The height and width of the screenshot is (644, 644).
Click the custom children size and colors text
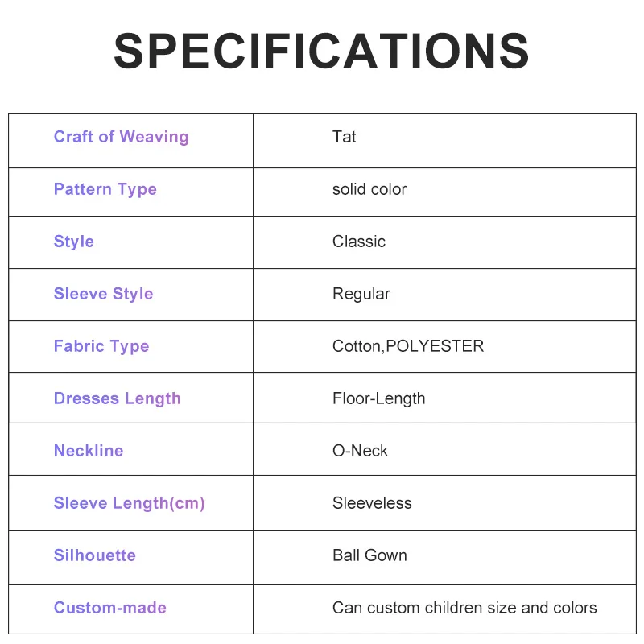coord(464,608)
